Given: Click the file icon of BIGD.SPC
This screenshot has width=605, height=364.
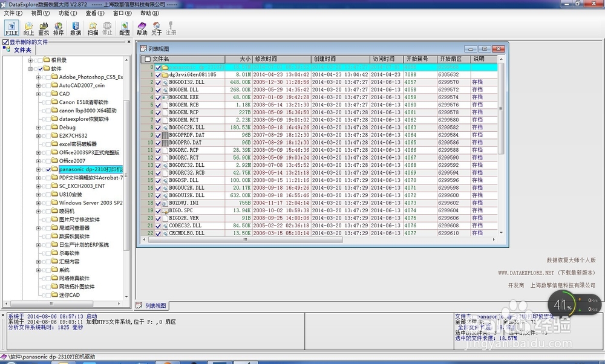Looking at the screenshot, I should 165,210.
